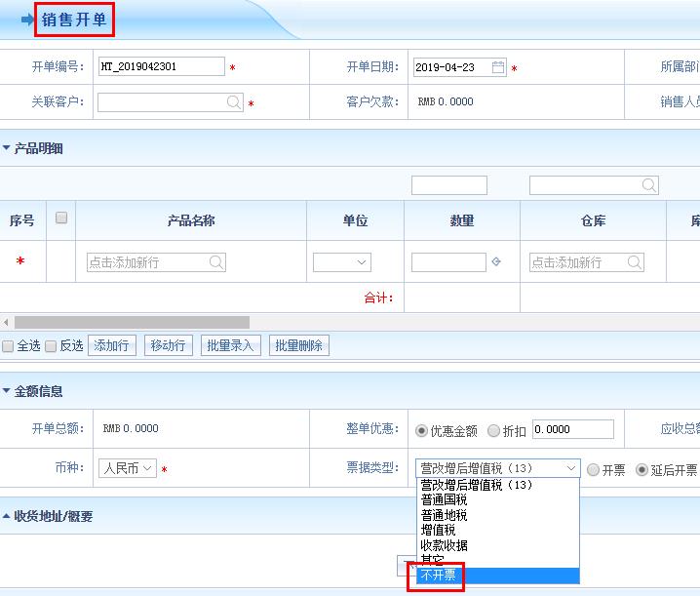
Task: Open the 单位 dropdown in the product row
Action: (342, 262)
